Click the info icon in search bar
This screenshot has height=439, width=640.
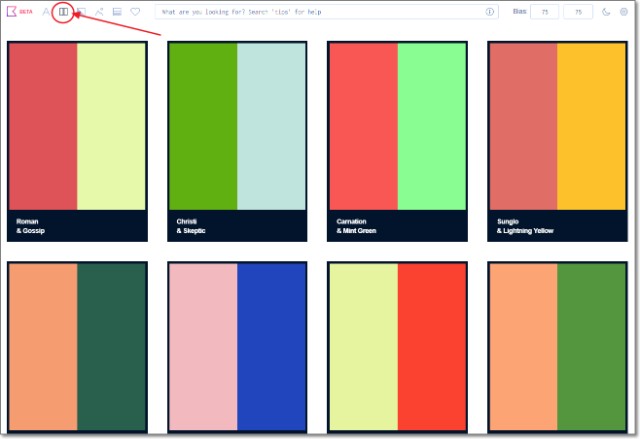pyautogui.click(x=490, y=12)
